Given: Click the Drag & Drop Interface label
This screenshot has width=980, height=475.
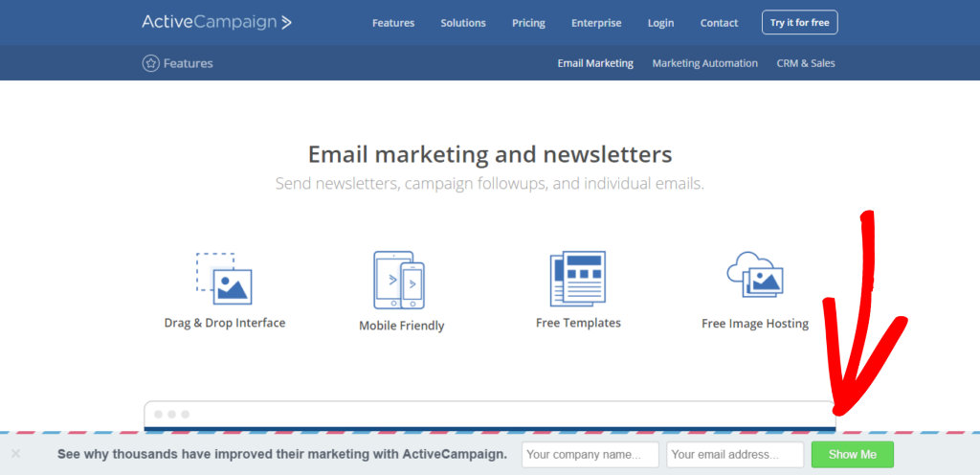Looking at the screenshot, I should [225, 323].
